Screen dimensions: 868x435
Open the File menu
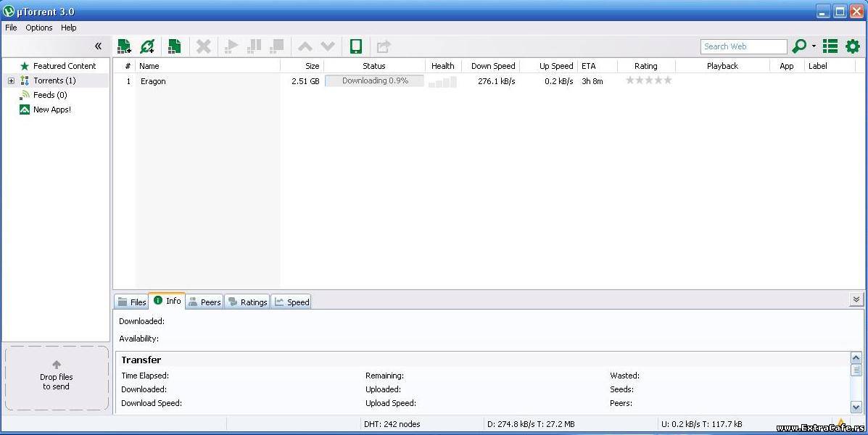click(x=11, y=28)
